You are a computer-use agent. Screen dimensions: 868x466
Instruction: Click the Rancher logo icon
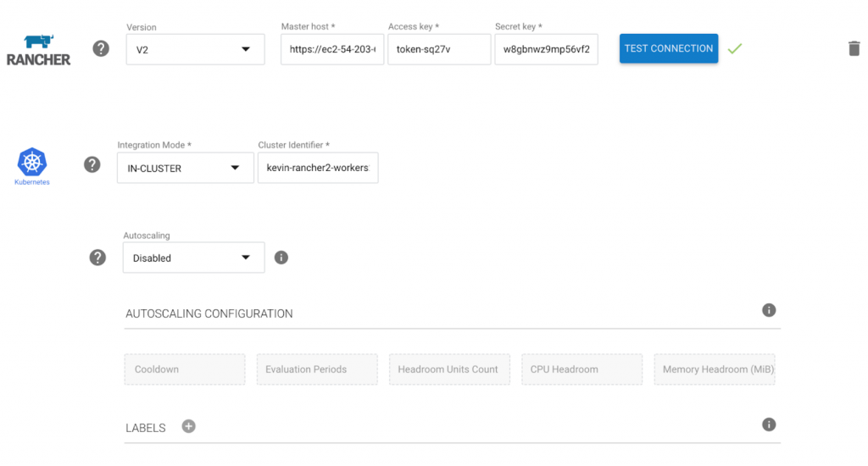38,49
